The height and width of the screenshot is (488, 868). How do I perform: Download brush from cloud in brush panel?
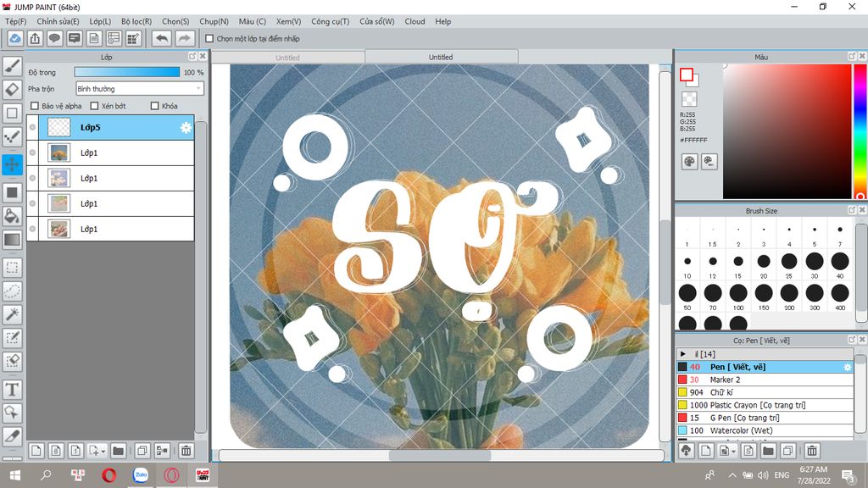point(687,451)
